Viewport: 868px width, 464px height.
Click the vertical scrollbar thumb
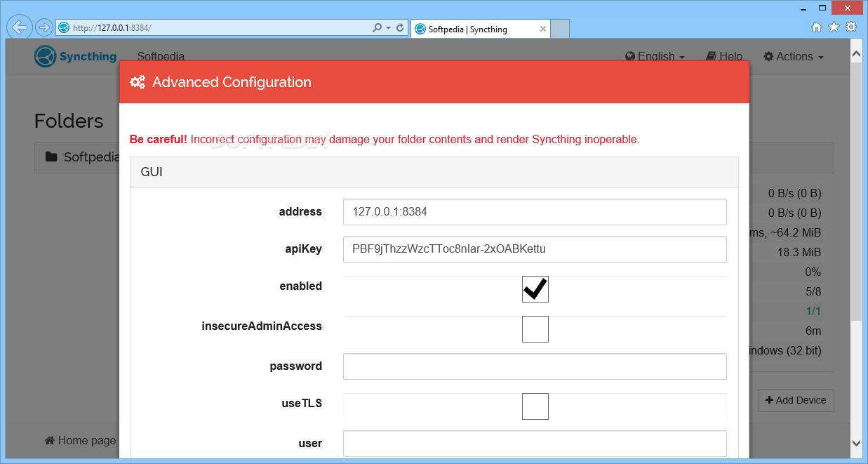tap(856, 191)
